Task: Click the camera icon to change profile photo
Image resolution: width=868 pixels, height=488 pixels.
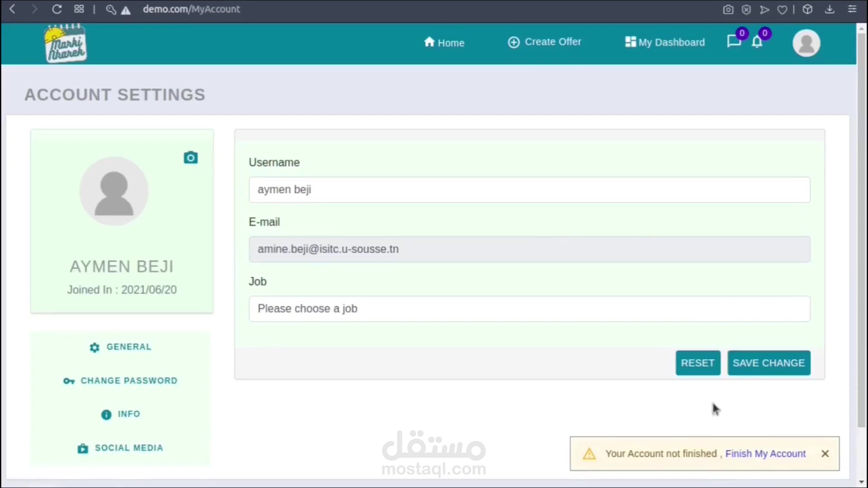Action: 190,158
